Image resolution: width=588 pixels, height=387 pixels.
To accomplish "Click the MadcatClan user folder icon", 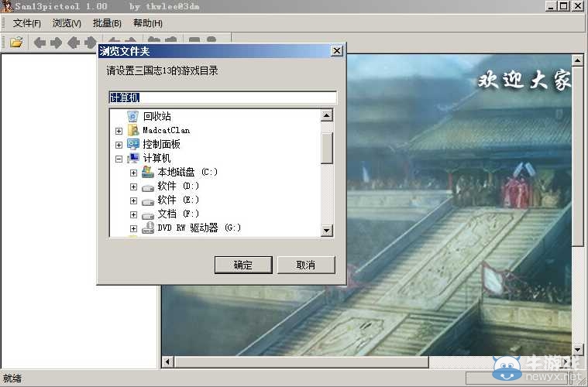I will (133, 130).
